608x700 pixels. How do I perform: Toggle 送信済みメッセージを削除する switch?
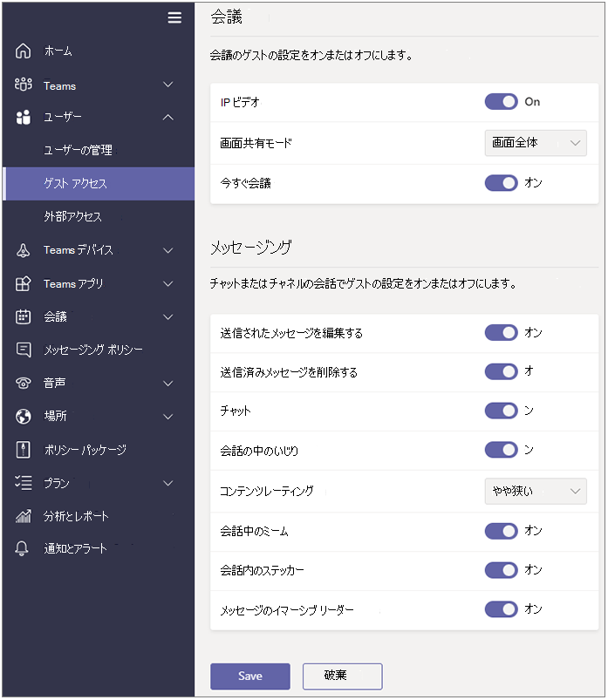[x=502, y=371]
